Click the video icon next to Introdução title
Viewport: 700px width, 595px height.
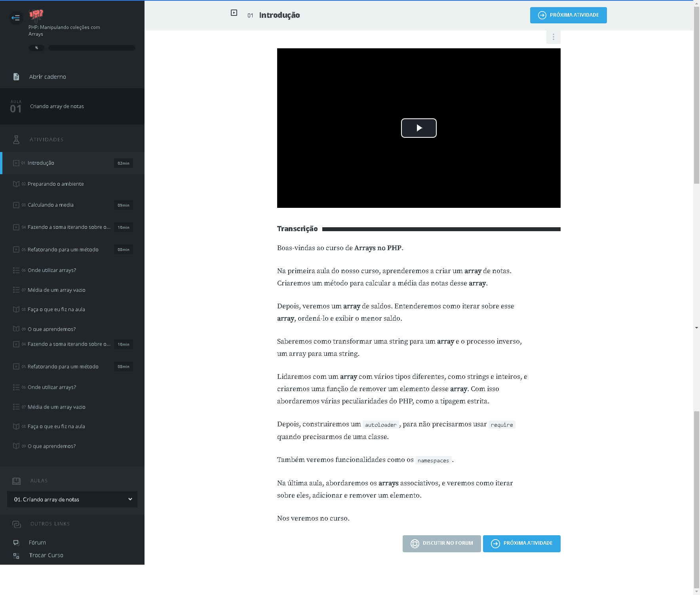(x=234, y=13)
